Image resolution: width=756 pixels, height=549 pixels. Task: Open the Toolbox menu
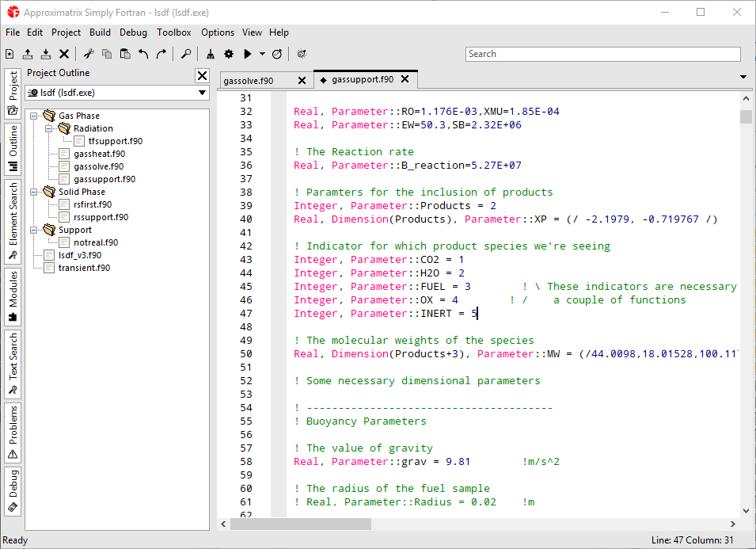173,32
